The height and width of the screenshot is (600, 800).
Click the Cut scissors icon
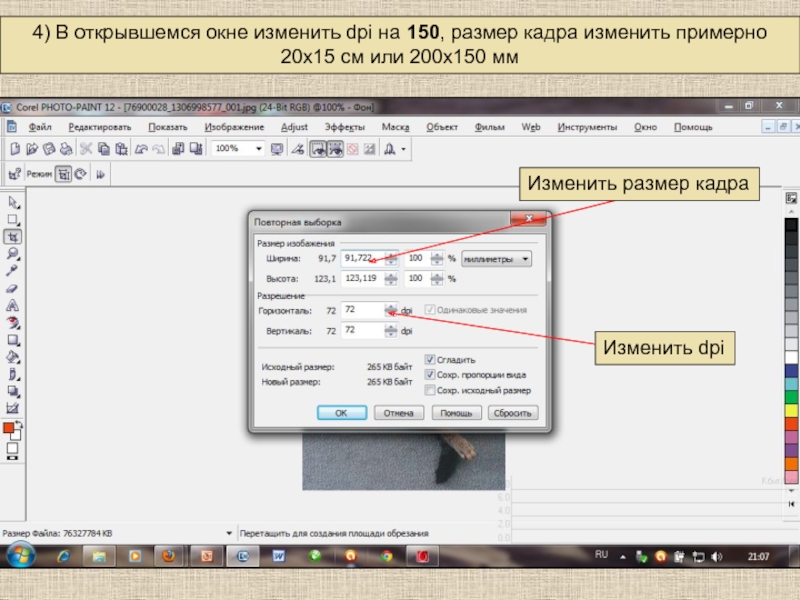tap(86, 148)
